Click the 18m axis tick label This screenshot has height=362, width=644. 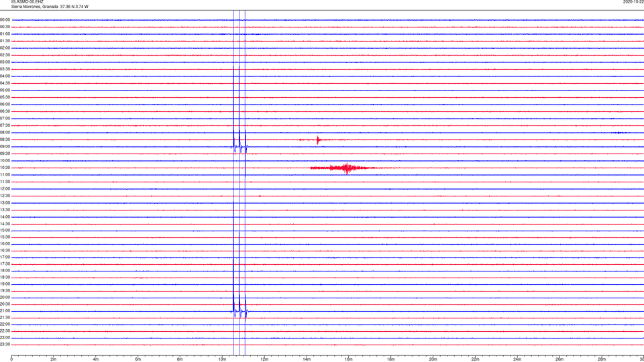pyautogui.click(x=391, y=359)
